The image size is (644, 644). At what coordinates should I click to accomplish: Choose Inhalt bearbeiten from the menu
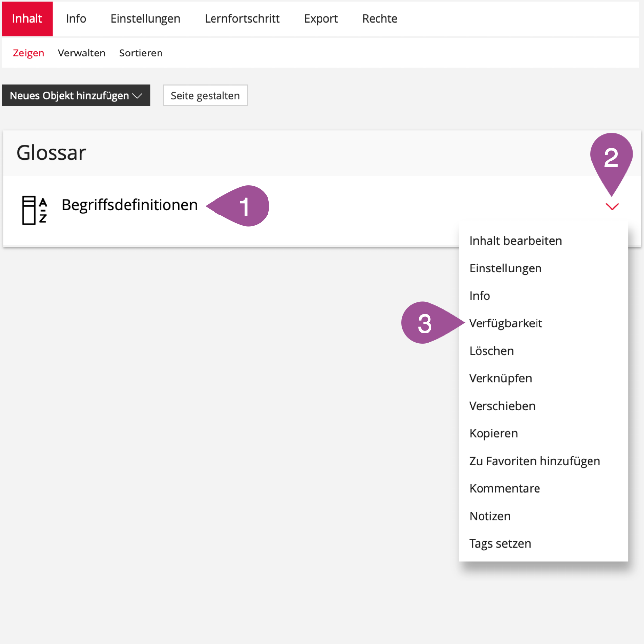click(515, 241)
